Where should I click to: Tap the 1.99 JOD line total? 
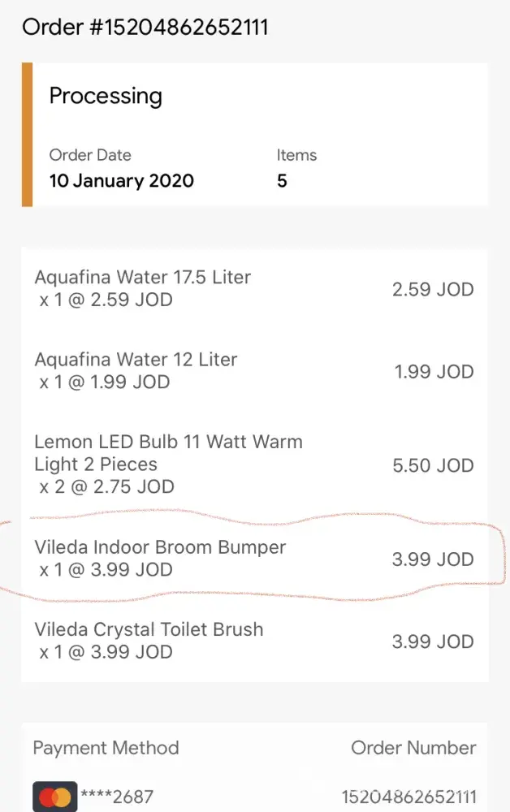point(434,371)
